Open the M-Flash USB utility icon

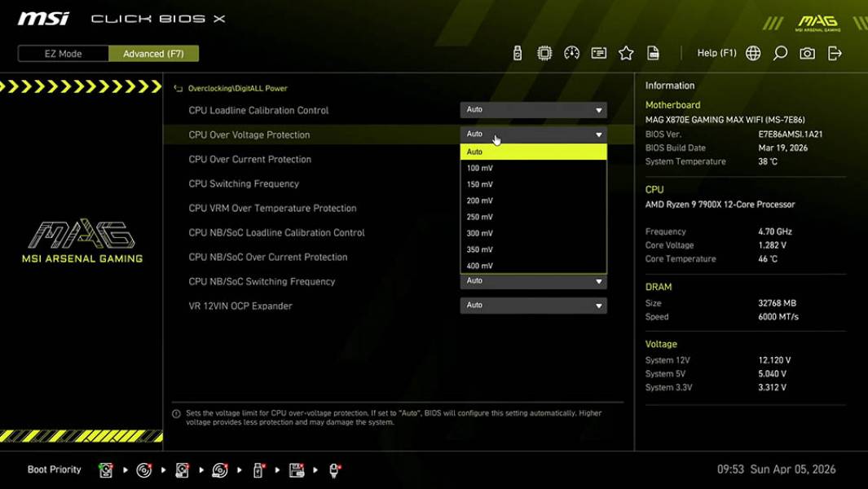pyautogui.click(x=518, y=53)
